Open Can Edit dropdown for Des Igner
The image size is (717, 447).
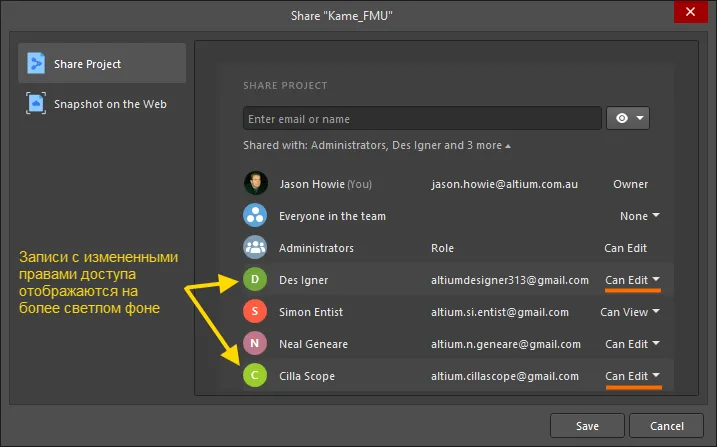[632, 280]
